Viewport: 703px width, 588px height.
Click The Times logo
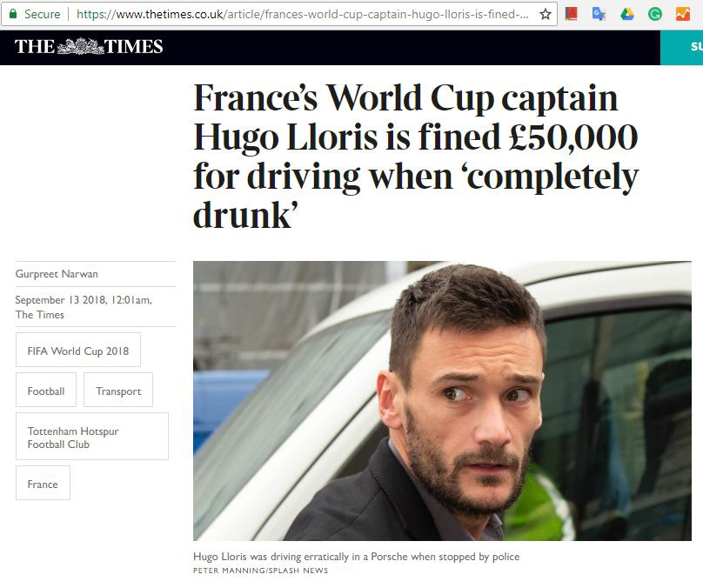point(89,47)
